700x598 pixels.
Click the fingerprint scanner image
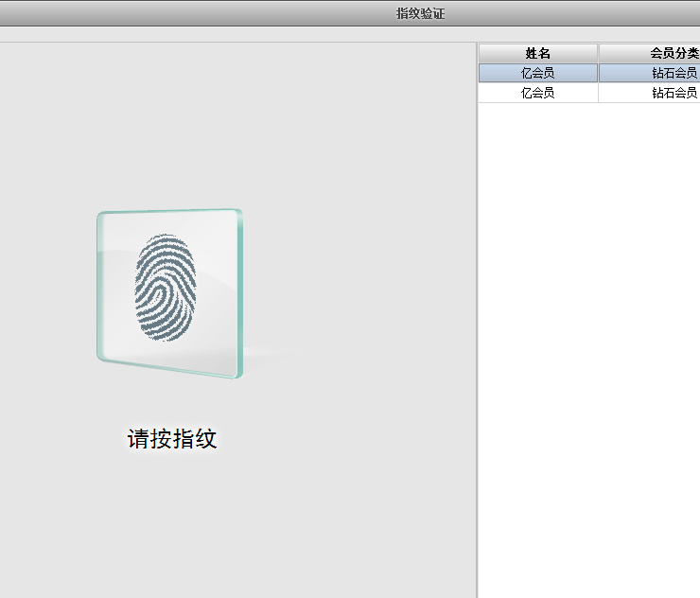(x=170, y=293)
